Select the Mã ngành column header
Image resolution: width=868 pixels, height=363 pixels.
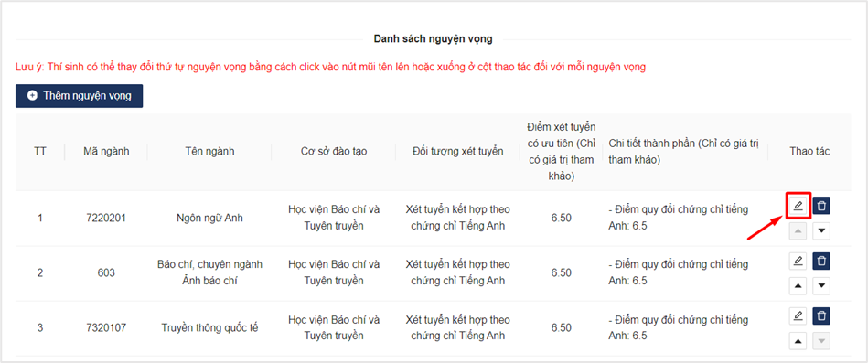coord(106,152)
